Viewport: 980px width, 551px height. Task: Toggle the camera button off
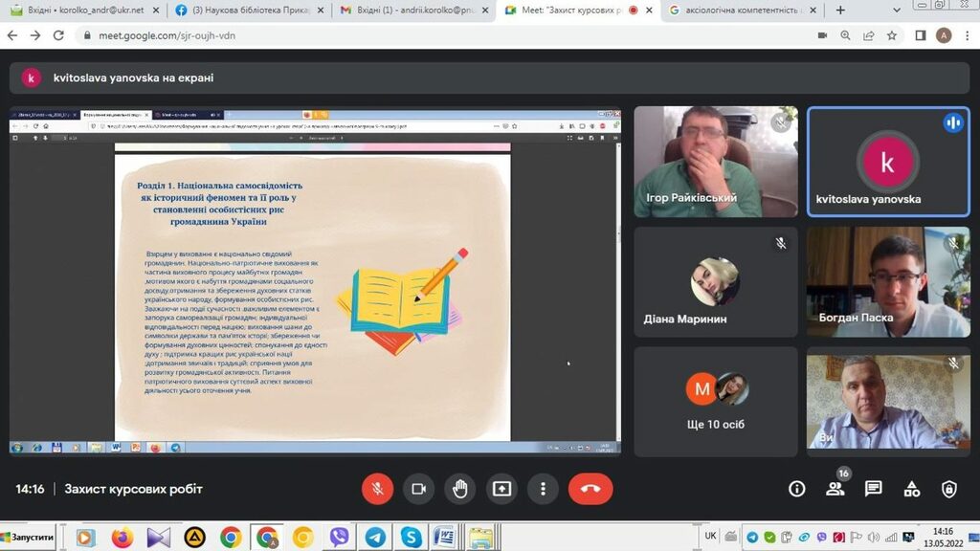coord(418,489)
